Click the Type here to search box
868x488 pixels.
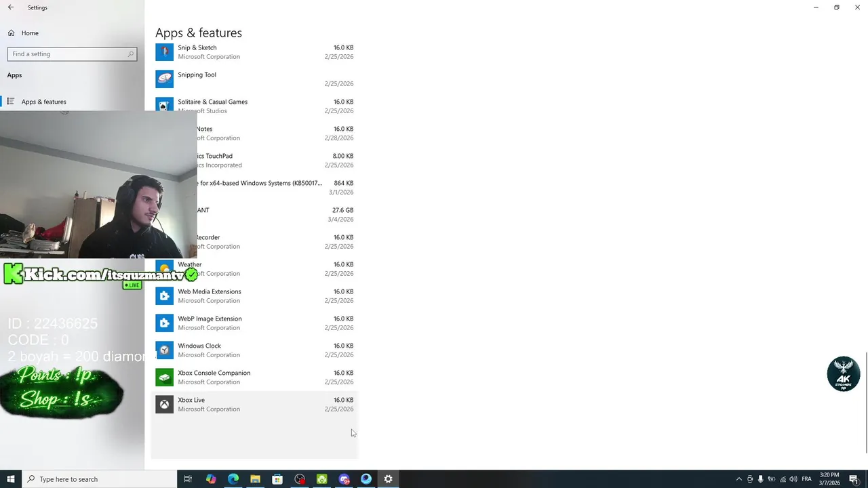coord(99,479)
